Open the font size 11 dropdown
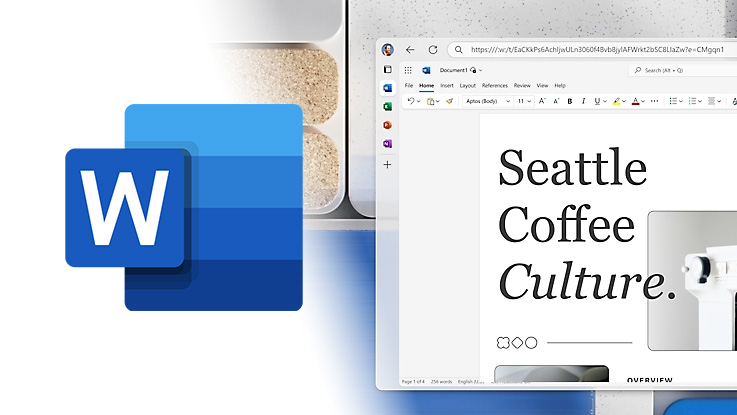Viewport: 737px width, 415px height. tap(525, 101)
